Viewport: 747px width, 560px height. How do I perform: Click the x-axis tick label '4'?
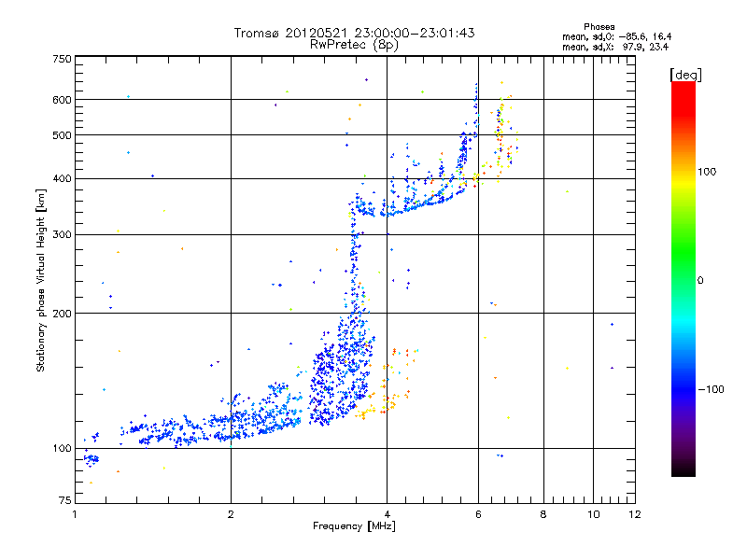pos(388,514)
